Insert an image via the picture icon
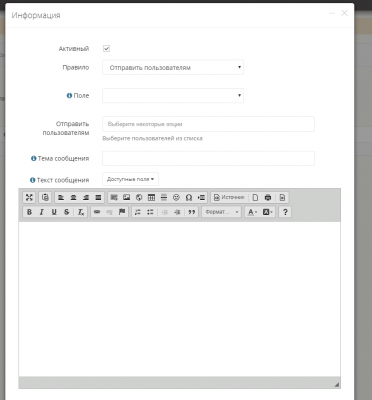Screen dimensions: 372x400 126,197
